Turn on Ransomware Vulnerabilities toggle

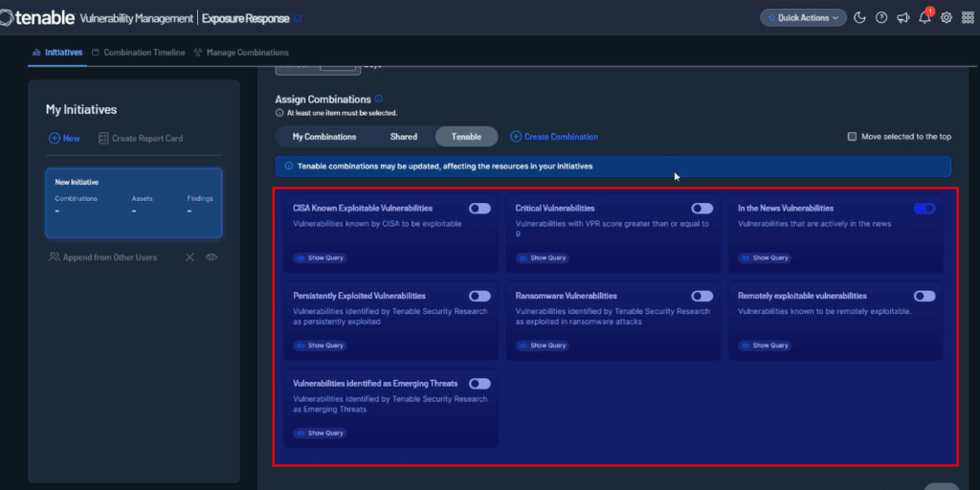pos(702,296)
